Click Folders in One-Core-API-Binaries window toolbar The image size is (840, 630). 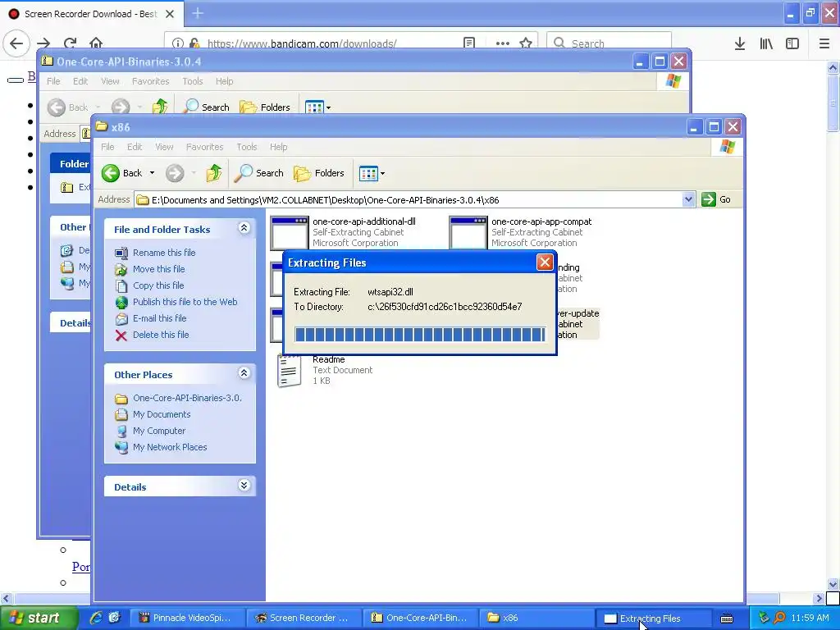265,107
